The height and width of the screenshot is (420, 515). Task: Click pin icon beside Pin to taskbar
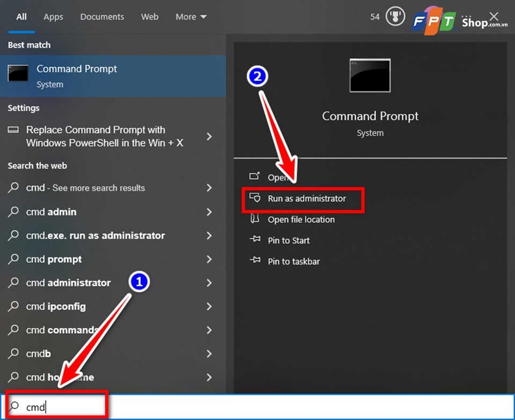255,260
